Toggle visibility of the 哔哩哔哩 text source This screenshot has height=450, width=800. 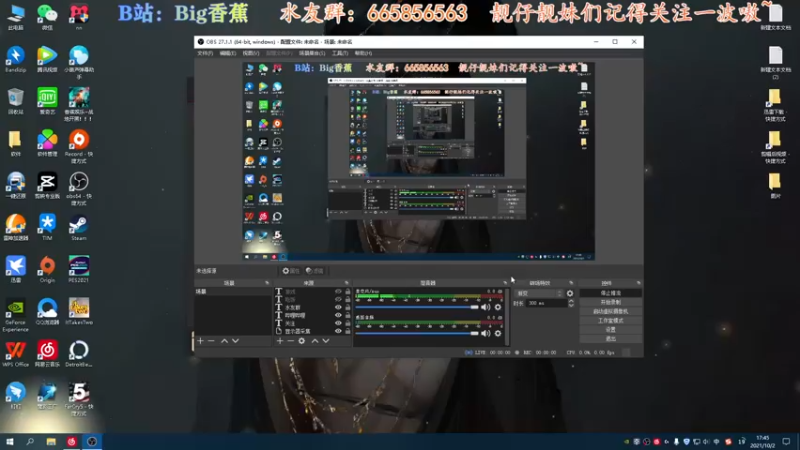(338, 315)
